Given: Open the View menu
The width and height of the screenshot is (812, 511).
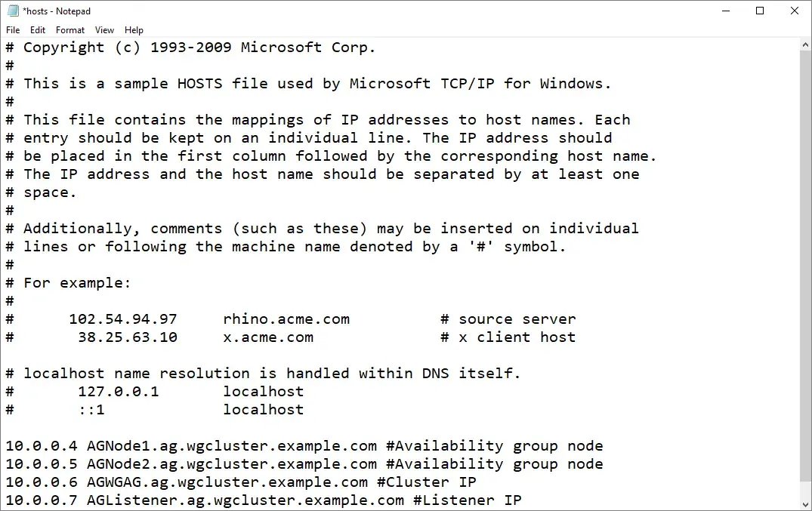Looking at the screenshot, I should (x=104, y=29).
